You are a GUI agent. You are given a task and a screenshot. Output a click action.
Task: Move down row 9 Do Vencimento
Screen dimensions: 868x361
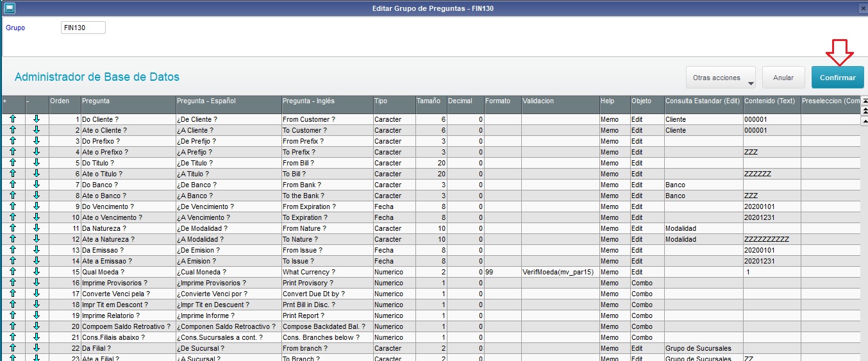point(36,206)
